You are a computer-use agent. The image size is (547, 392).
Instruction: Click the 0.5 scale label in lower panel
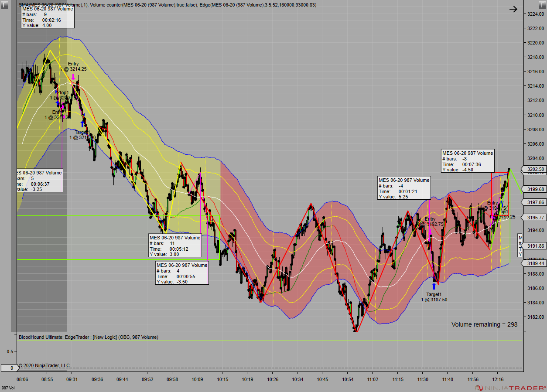pos(11,351)
